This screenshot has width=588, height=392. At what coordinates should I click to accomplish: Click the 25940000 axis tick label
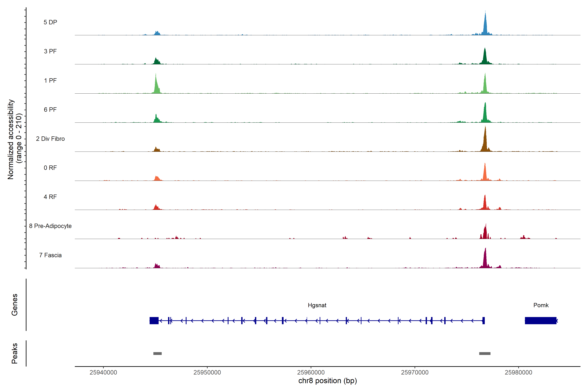pos(103,373)
